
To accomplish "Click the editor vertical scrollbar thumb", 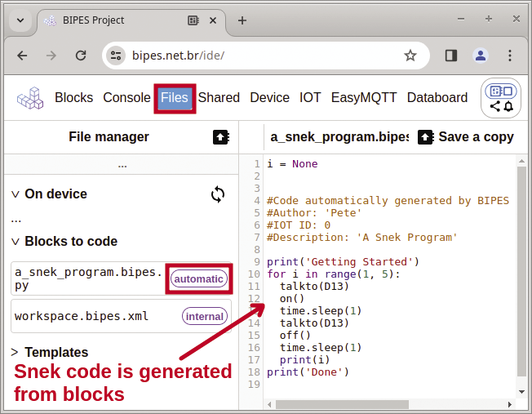I will click(522, 271).
